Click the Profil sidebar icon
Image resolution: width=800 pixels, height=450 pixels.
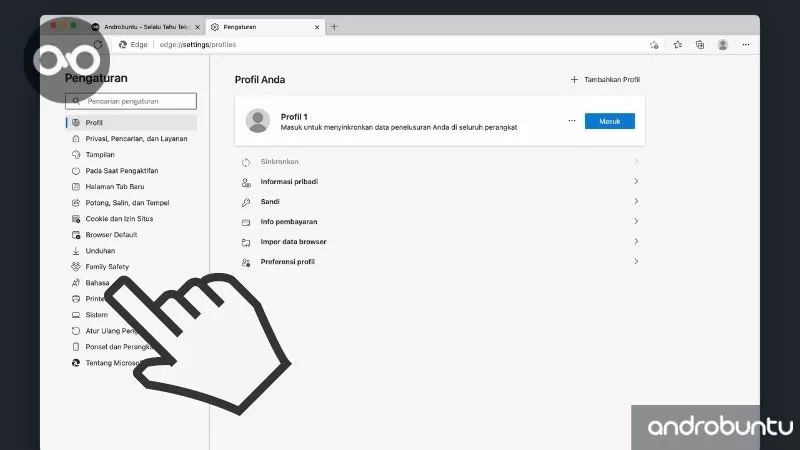[x=76, y=122]
